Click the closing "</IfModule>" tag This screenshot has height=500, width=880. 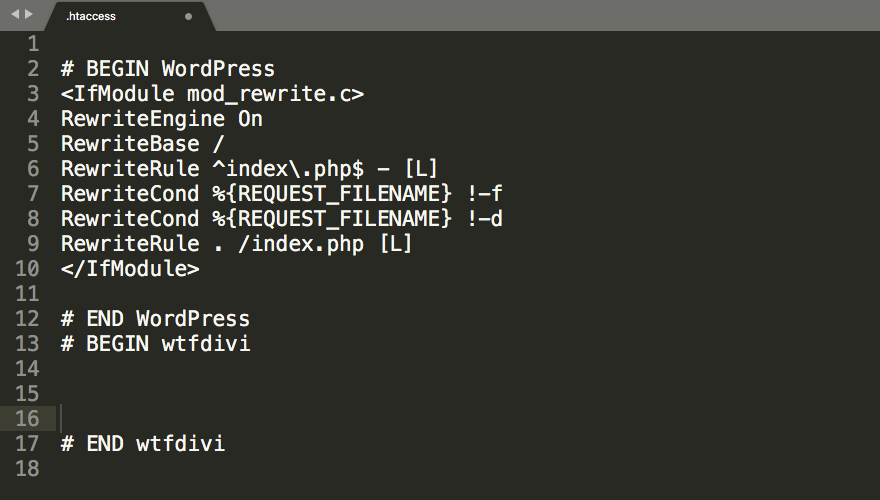(130, 269)
